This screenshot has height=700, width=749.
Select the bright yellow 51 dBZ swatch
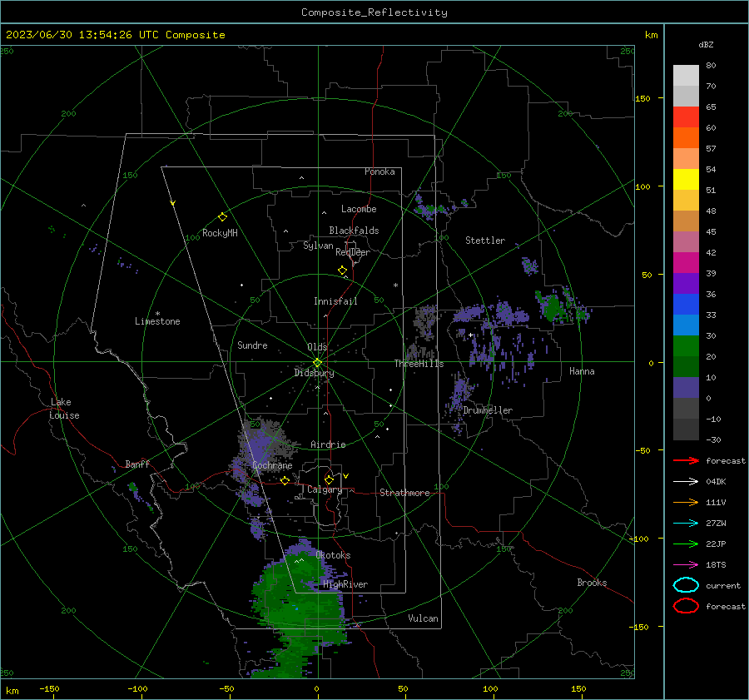(x=686, y=179)
